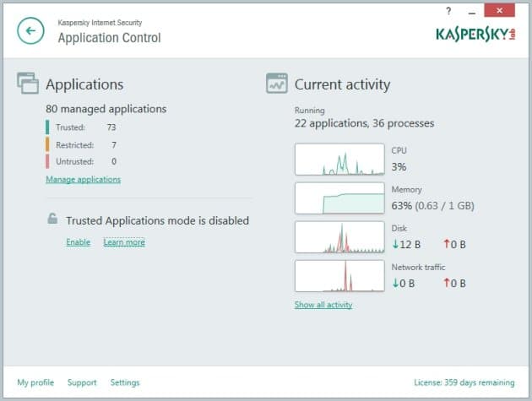Click Trusted Applications mode is disabled text
The image size is (532, 401).
tap(157, 221)
